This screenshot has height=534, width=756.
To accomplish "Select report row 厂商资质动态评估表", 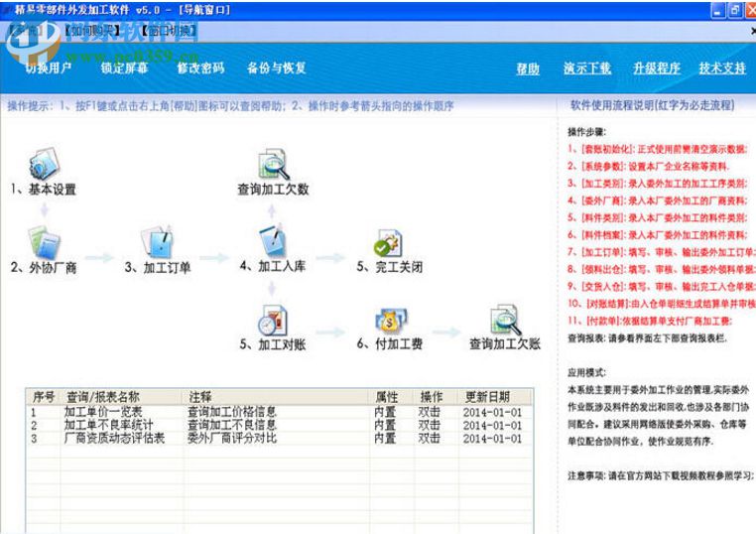I will click(x=279, y=438).
